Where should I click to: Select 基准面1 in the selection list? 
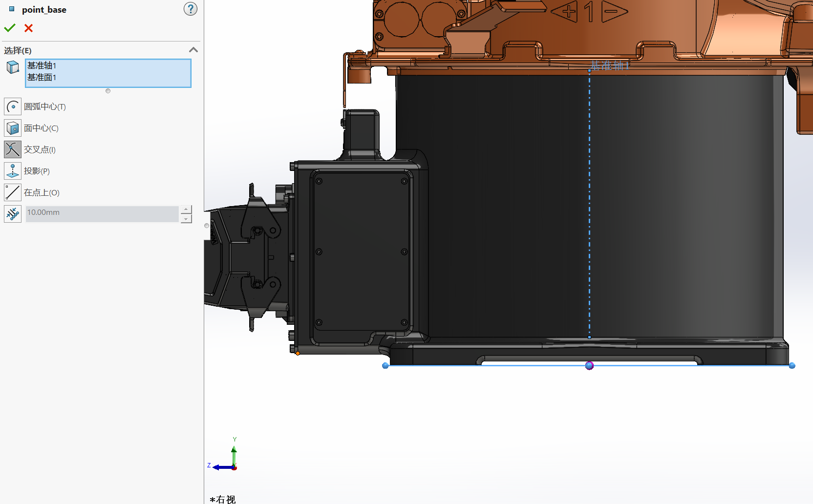point(42,77)
